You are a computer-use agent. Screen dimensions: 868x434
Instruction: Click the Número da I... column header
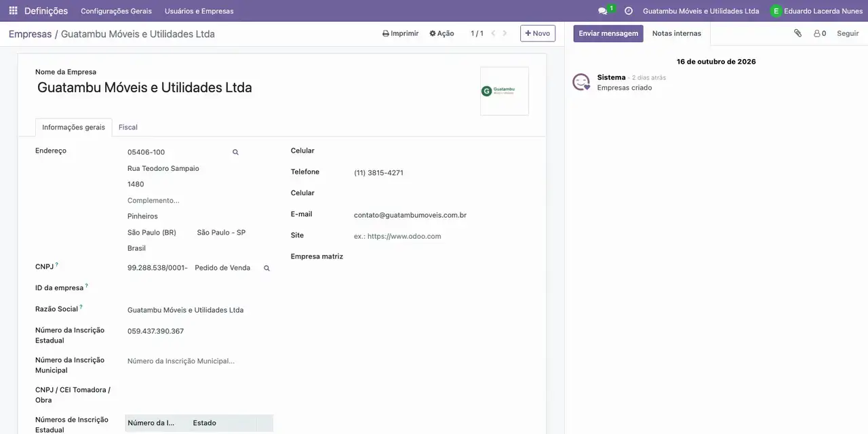pos(158,423)
